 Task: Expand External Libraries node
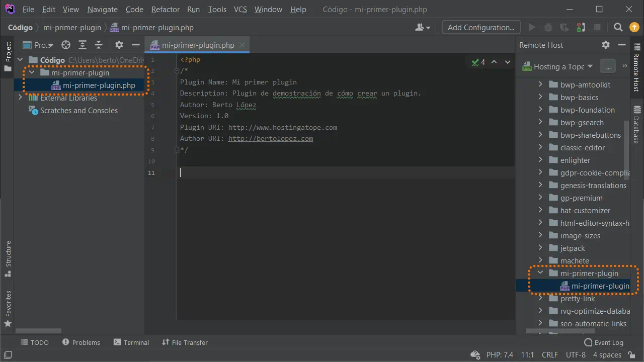pos(20,98)
